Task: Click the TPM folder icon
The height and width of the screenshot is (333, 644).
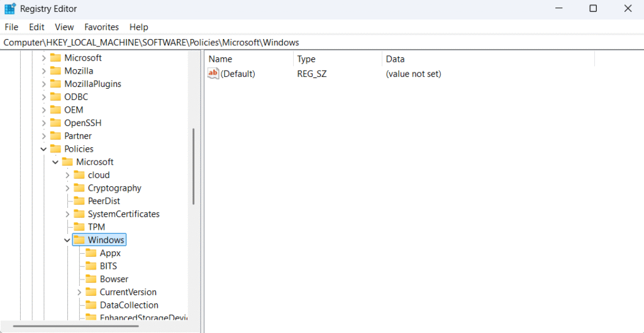Action: [79, 227]
